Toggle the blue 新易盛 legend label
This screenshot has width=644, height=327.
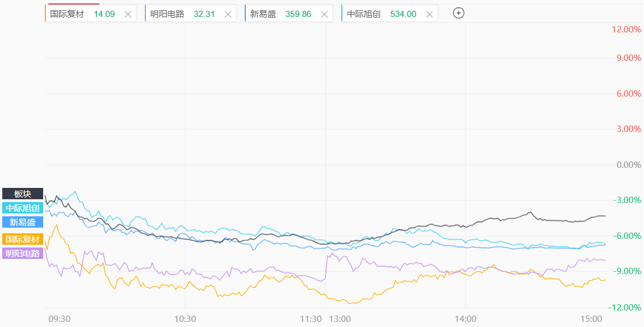tap(23, 223)
